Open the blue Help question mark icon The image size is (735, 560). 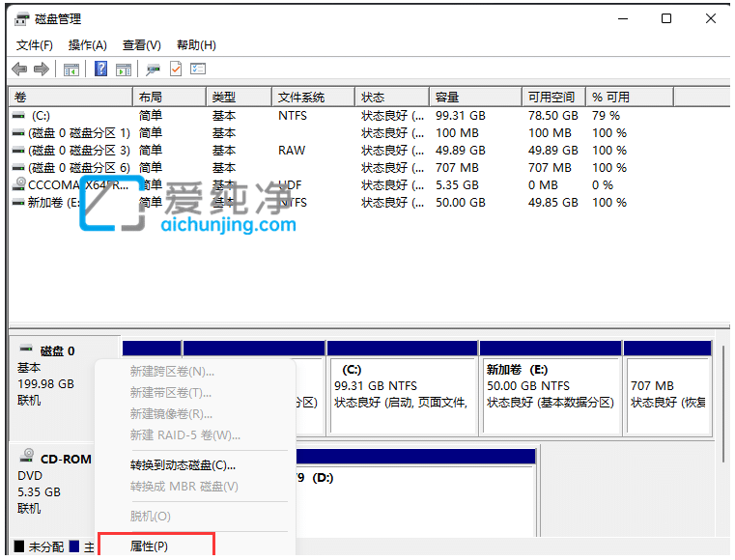point(100,69)
